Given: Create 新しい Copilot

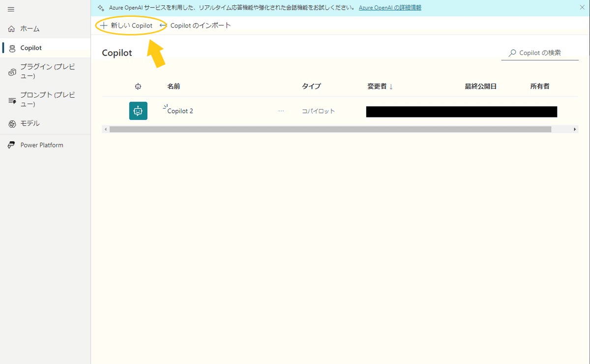Looking at the screenshot, I should (x=126, y=26).
